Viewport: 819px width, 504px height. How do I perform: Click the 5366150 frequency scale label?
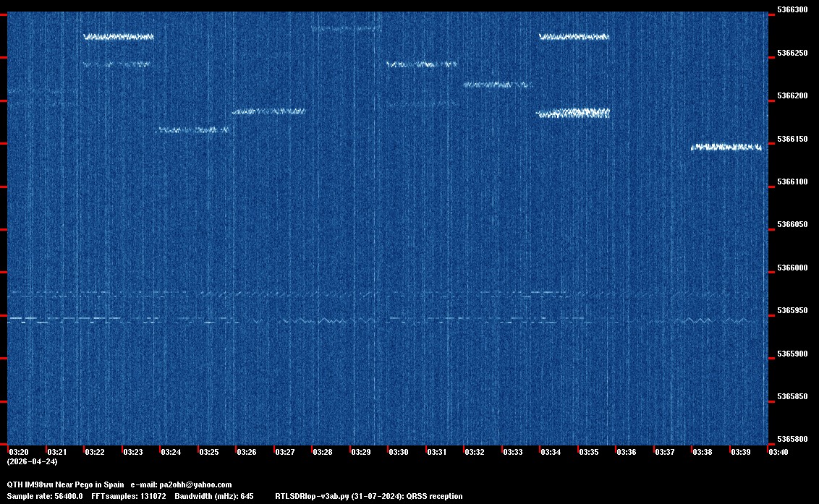[x=792, y=139]
